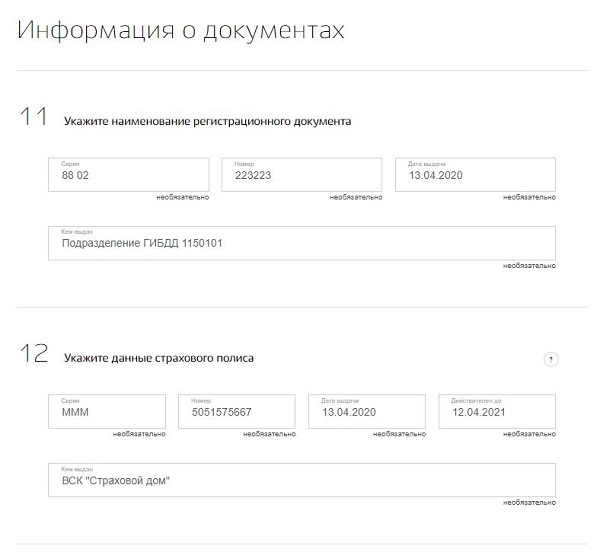Open the help icon beside insurance policy heading
The image size is (600, 552).
(551, 359)
